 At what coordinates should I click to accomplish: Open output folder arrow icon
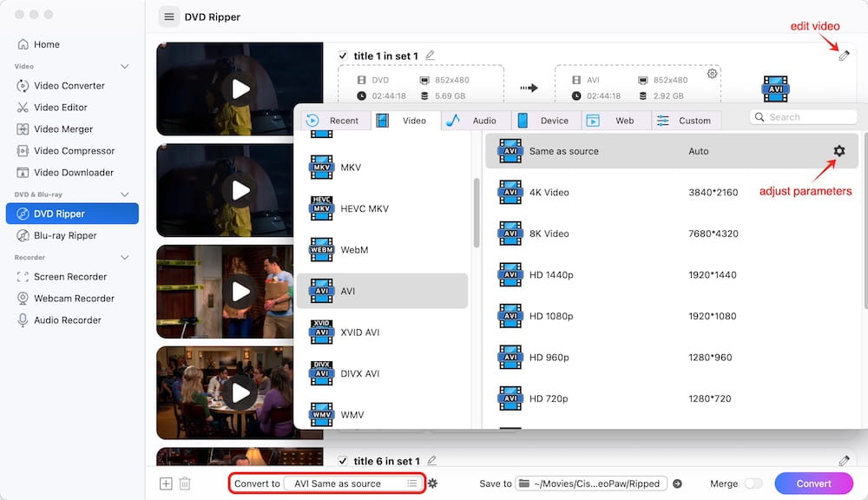(x=677, y=484)
